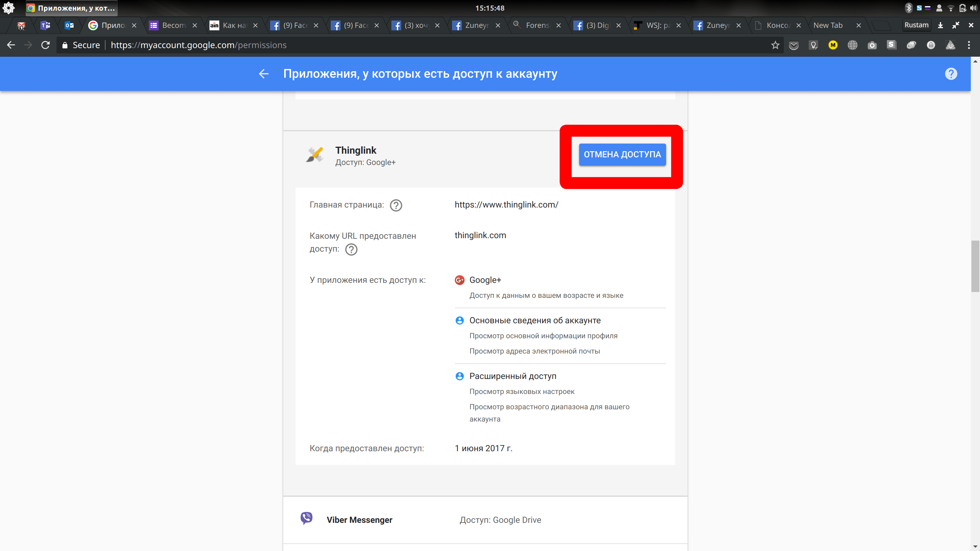Switch to the Консол tab
This screenshot has height=551, width=980.
pyautogui.click(x=778, y=25)
